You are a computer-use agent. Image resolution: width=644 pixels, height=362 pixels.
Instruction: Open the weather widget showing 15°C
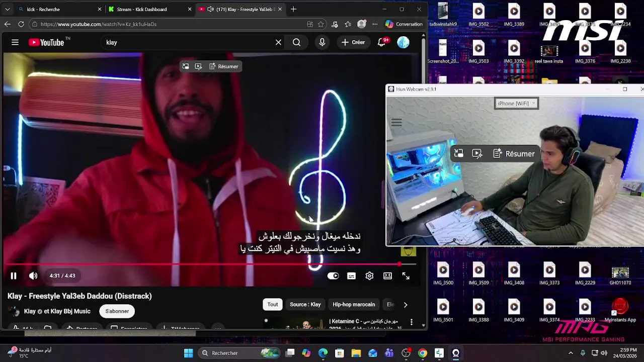click(31, 353)
